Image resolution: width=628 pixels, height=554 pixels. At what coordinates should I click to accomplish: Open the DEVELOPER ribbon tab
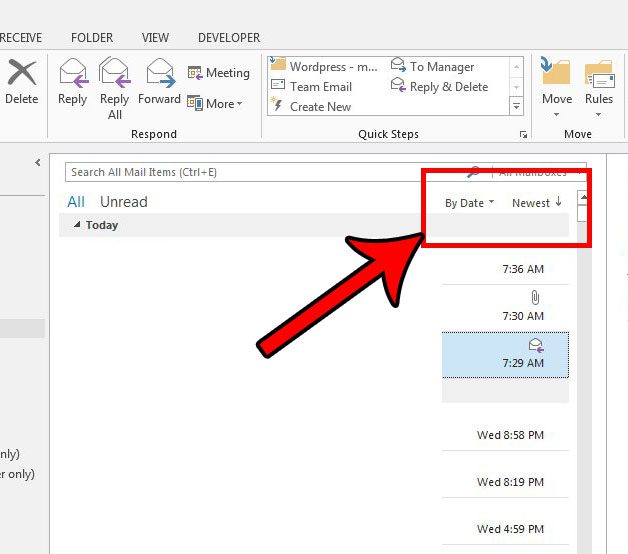[x=229, y=38]
